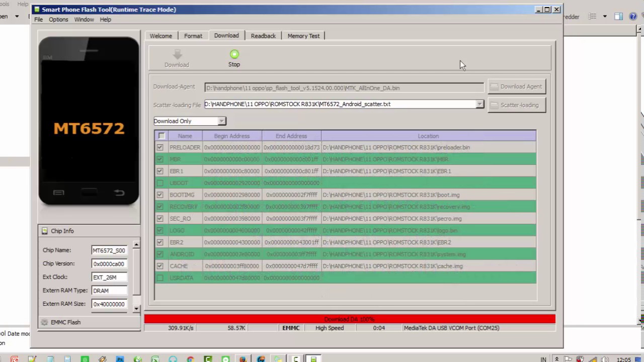Click the grayed Download arrow icon

pos(177,55)
